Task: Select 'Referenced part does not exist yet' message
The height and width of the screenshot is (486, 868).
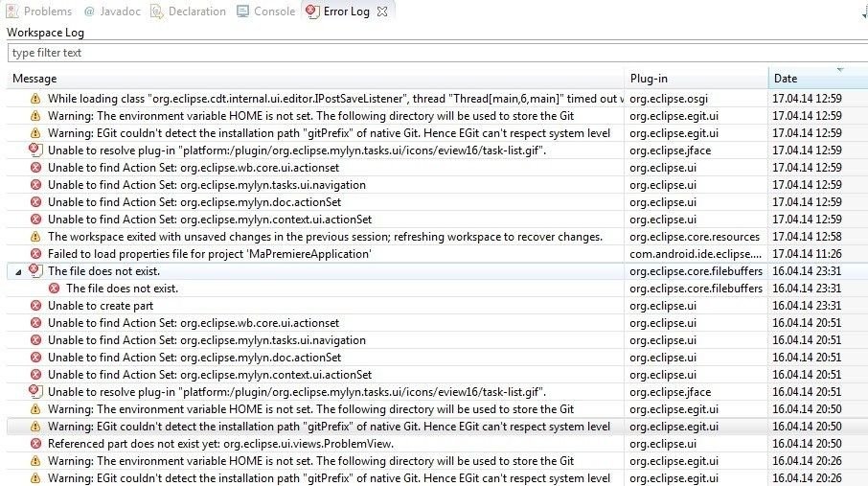Action: tap(220, 443)
